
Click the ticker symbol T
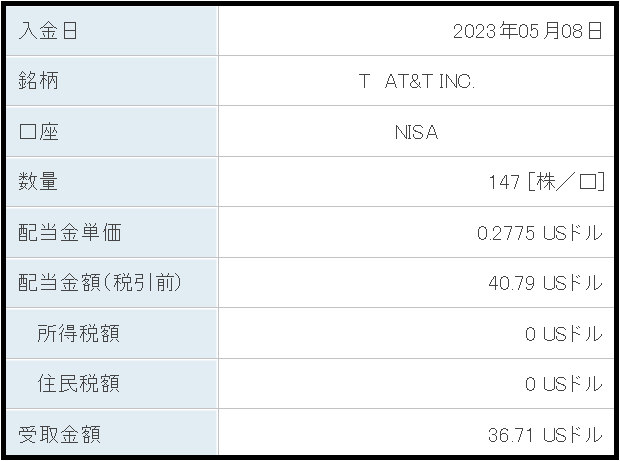click(364, 82)
